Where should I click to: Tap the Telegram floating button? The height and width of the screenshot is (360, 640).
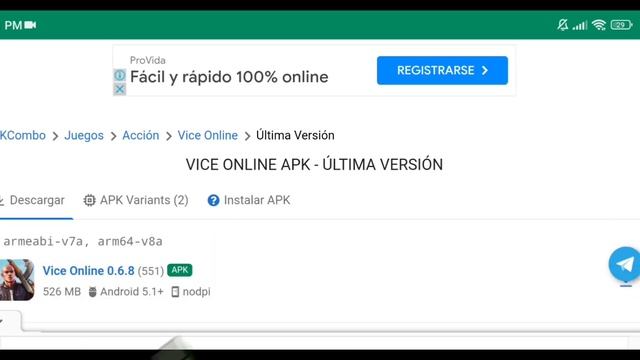pyautogui.click(x=624, y=264)
